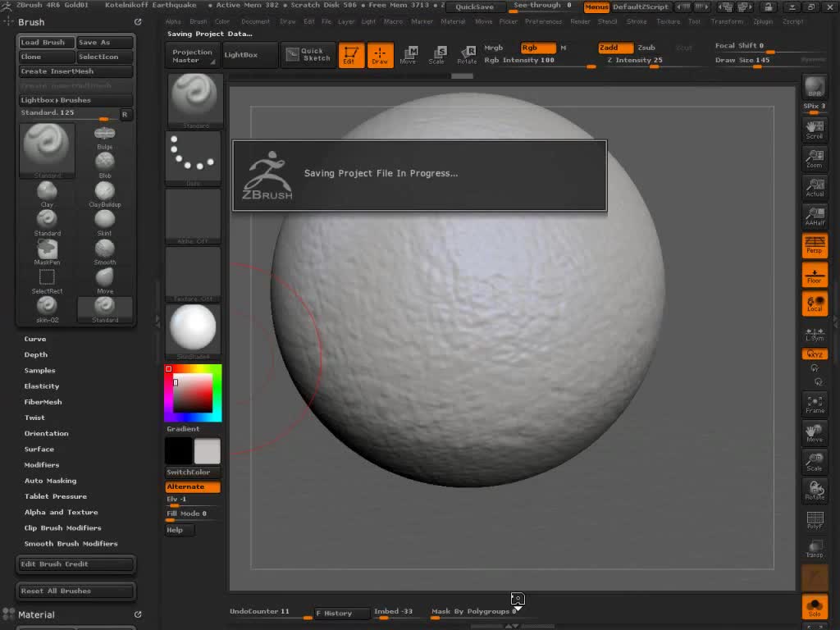Click the Draw Size slider
Viewport: 840px width, 630px height.
756,61
